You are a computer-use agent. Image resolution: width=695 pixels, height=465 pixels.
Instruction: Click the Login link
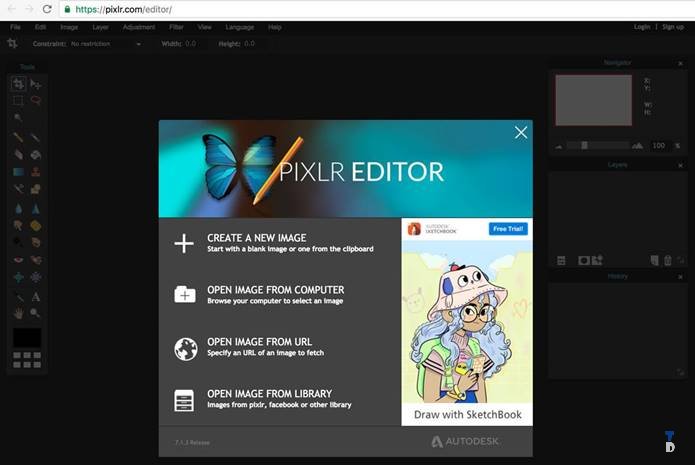[x=642, y=27]
